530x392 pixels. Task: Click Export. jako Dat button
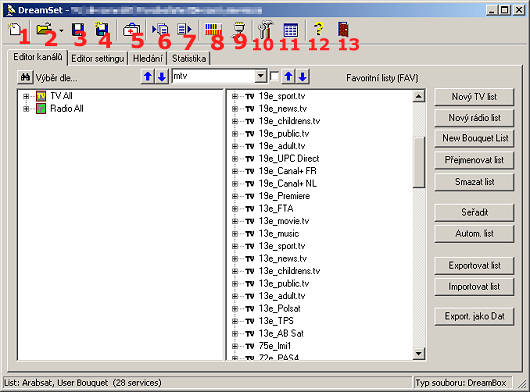(x=474, y=316)
